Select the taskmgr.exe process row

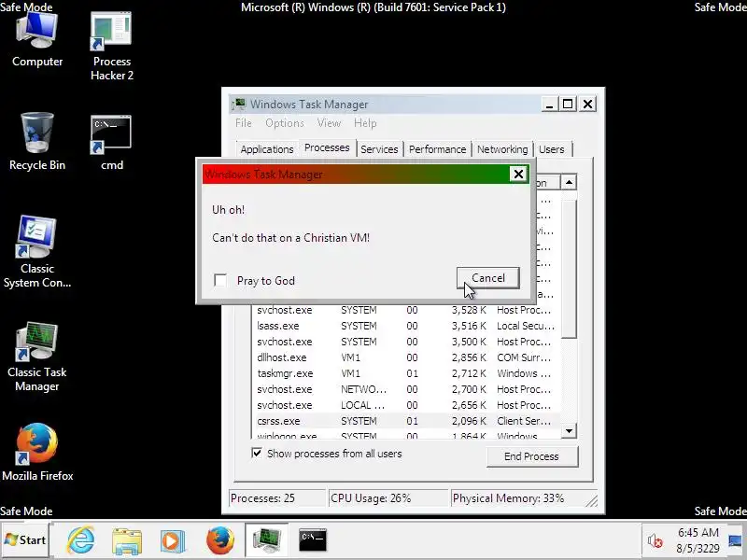406,373
